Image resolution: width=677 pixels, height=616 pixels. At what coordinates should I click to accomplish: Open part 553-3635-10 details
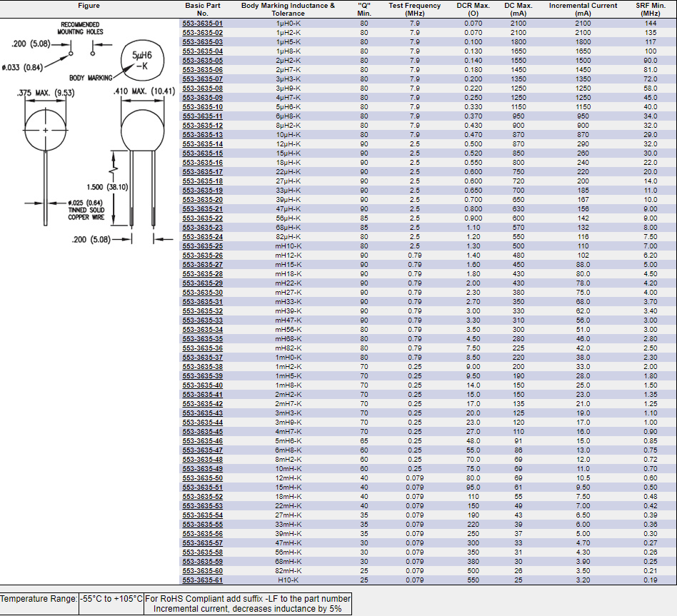[x=202, y=107]
